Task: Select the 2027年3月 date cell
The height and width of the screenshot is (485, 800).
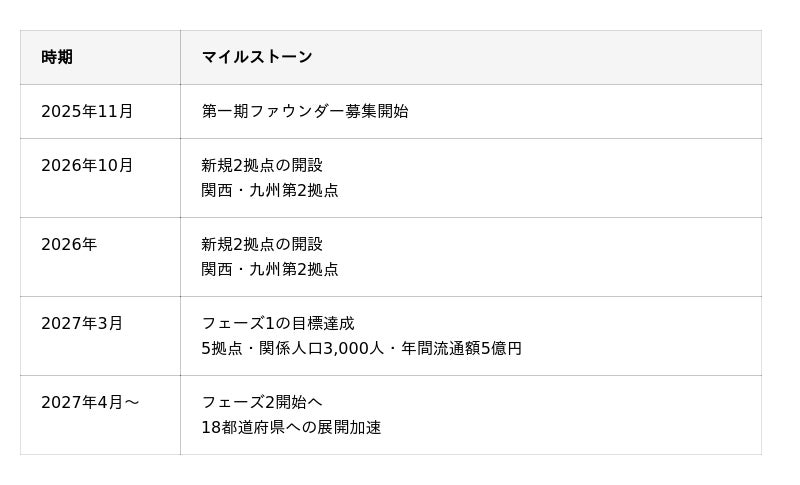Action: click(x=82, y=323)
